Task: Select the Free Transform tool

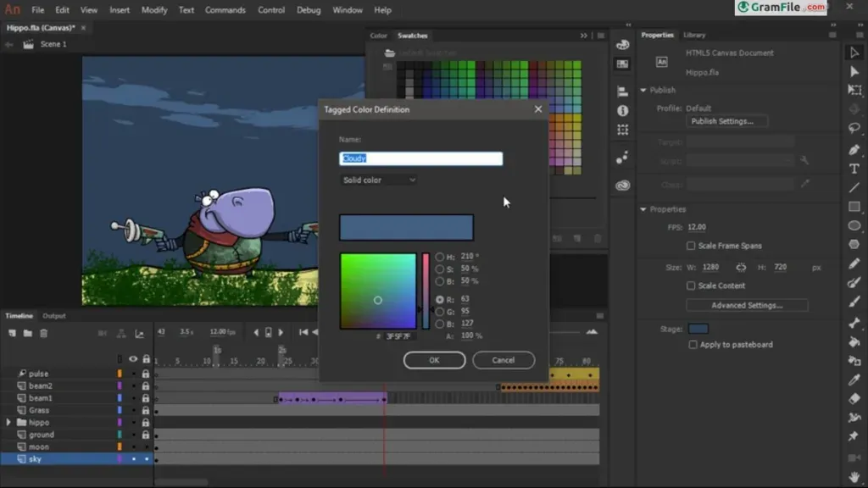Action: click(x=854, y=90)
